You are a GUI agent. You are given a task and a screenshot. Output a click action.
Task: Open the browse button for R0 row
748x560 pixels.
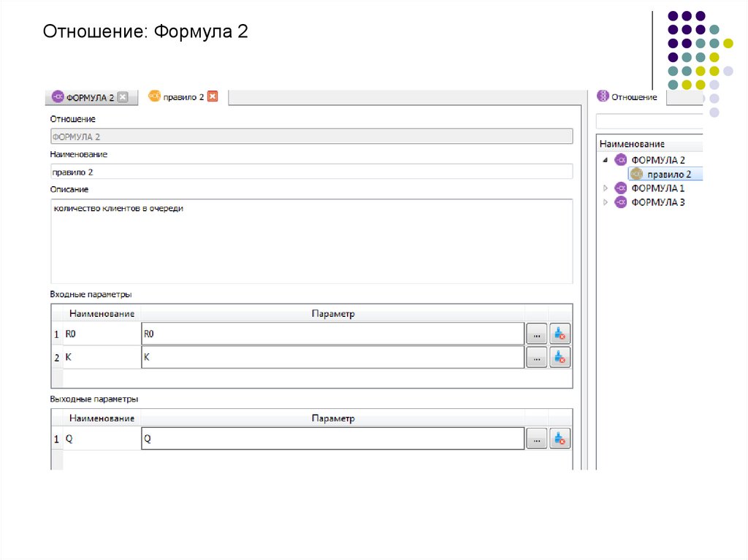pyautogui.click(x=537, y=334)
